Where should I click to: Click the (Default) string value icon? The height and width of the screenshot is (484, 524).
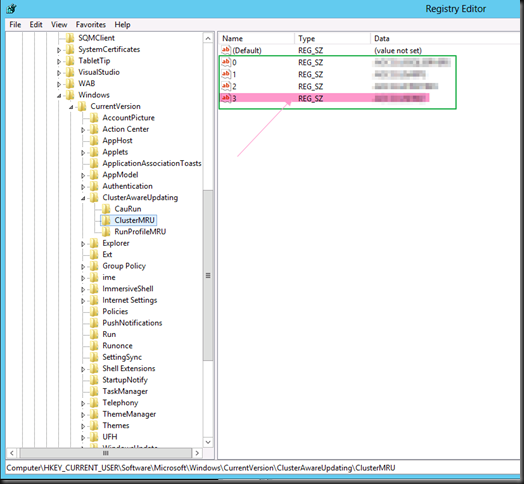(226, 50)
